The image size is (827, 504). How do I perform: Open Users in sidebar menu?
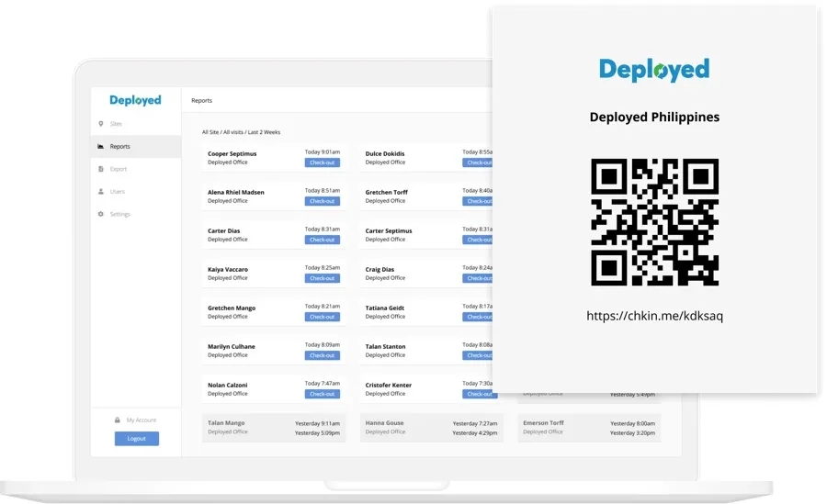coord(136,191)
